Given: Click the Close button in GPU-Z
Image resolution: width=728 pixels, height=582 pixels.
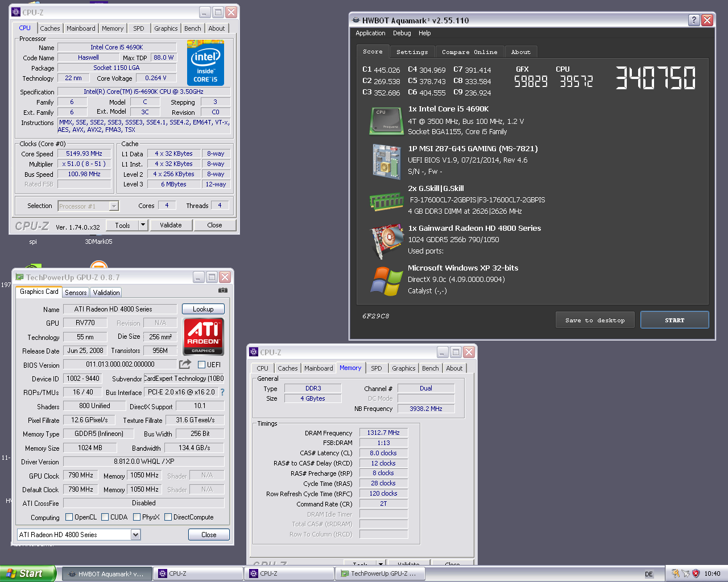Looking at the screenshot, I should click(209, 534).
